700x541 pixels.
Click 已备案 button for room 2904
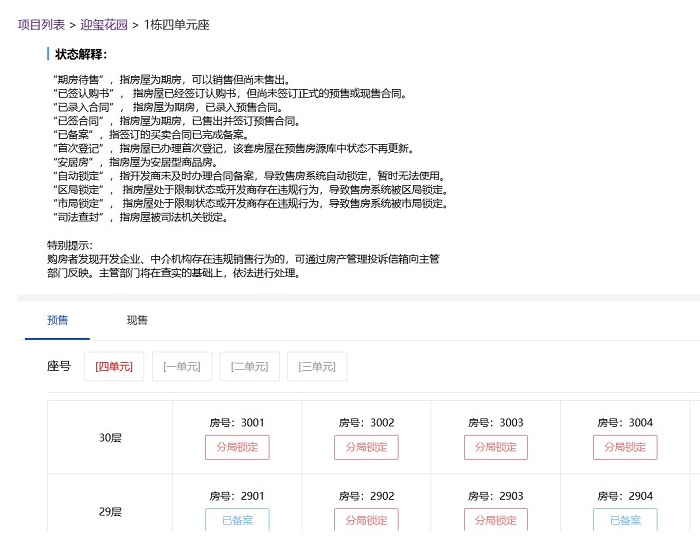[625, 520]
